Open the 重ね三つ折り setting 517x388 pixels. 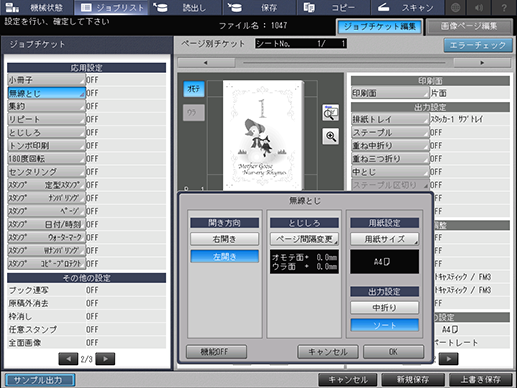point(390,159)
